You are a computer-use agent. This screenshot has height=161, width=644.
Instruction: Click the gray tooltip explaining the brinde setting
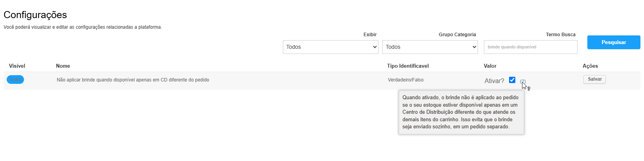pos(461,112)
